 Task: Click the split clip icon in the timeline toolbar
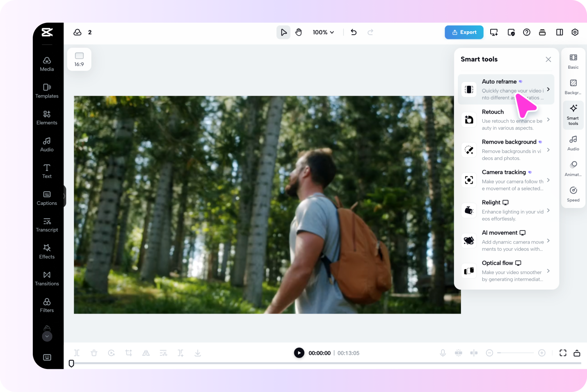tap(76, 353)
